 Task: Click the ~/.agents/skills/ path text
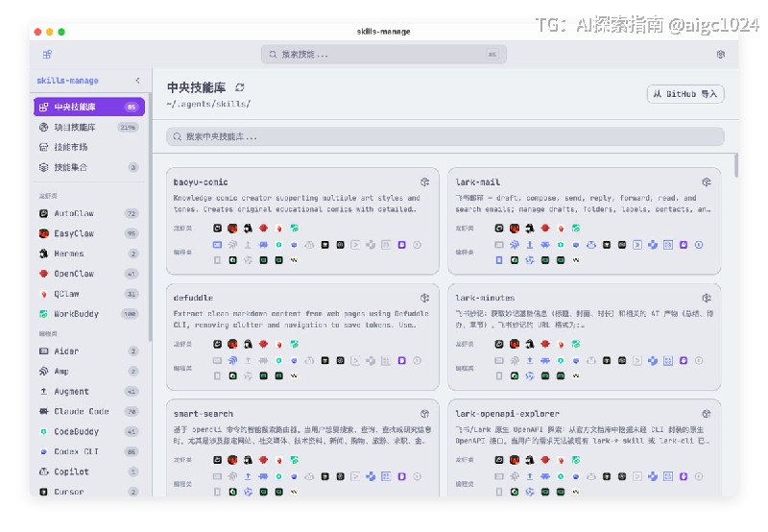208,104
